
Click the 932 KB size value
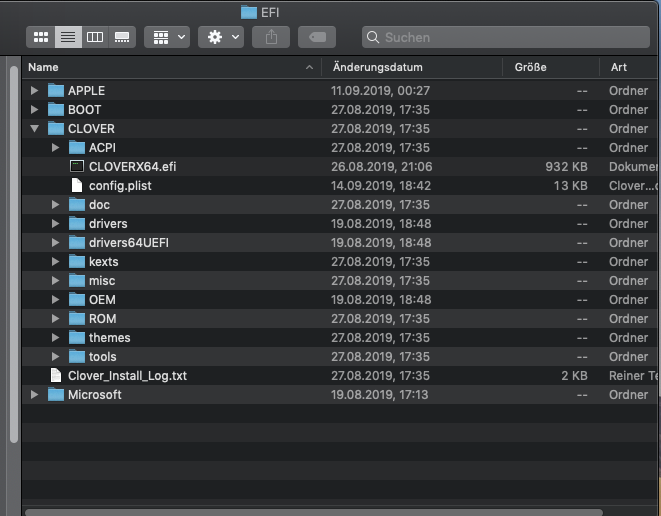coord(566,167)
